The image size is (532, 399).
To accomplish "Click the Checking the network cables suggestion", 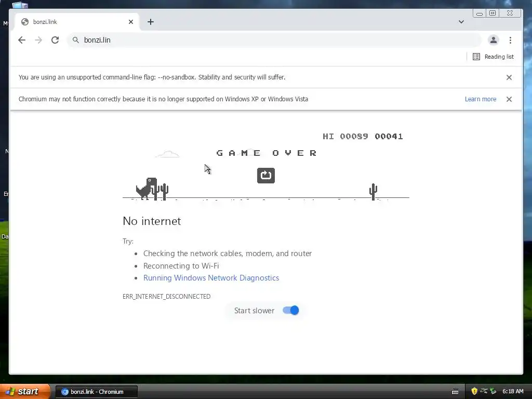I will [x=228, y=254].
